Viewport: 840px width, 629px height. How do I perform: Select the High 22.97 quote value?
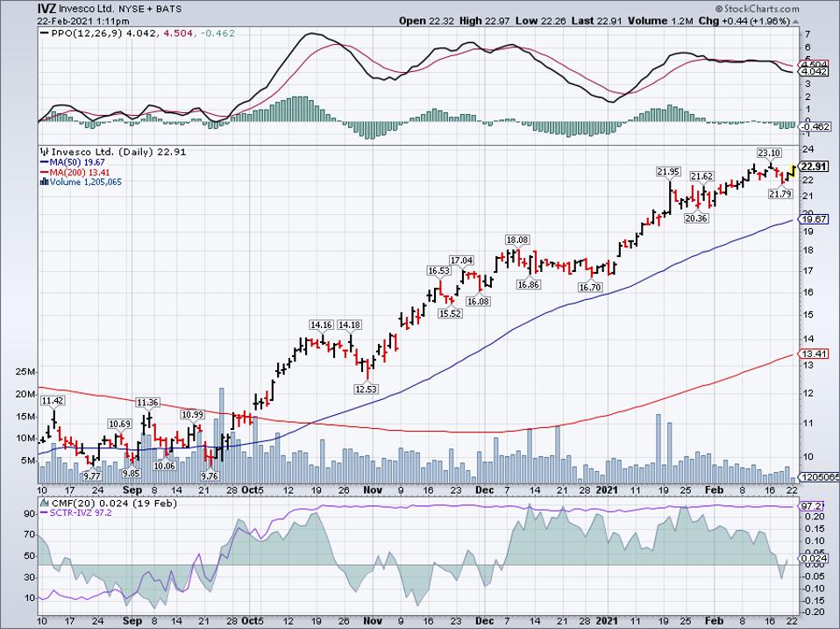click(484, 21)
